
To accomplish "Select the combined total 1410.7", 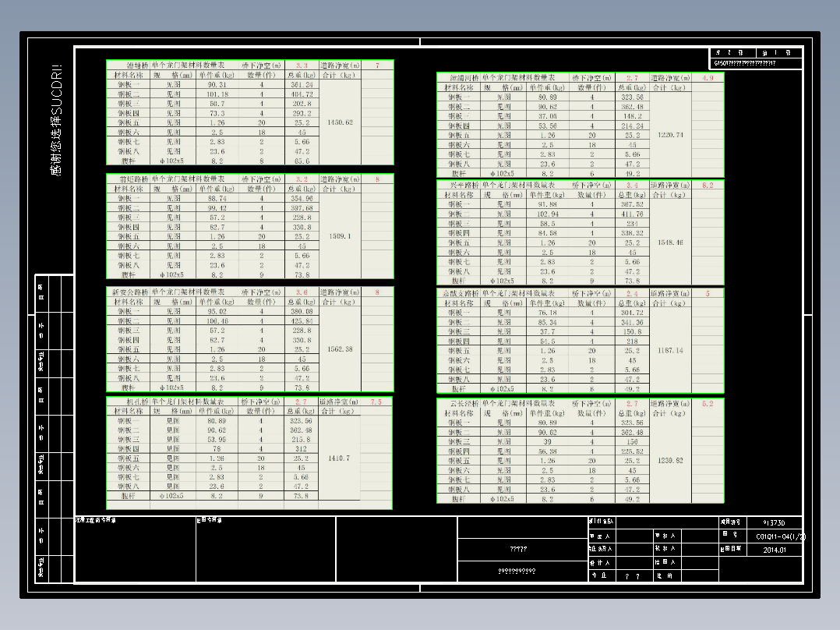I will (338, 458).
